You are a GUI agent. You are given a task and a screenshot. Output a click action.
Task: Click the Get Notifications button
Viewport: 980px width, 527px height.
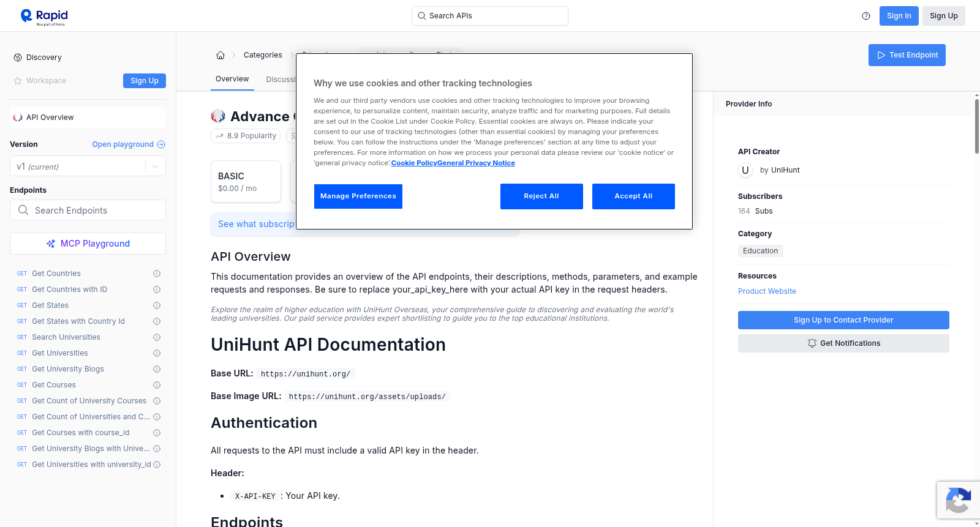843,343
